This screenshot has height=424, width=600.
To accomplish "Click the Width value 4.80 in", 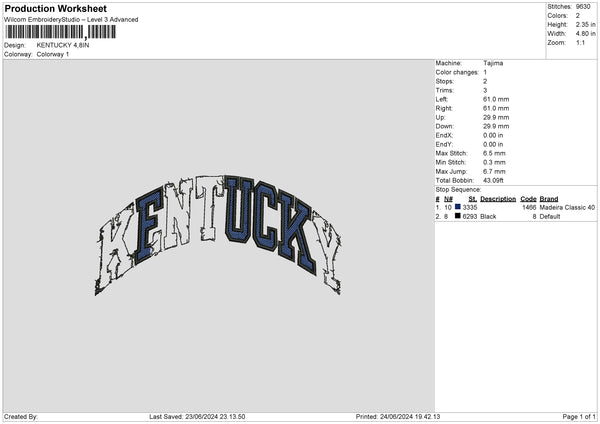I will (x=585, y=34).
